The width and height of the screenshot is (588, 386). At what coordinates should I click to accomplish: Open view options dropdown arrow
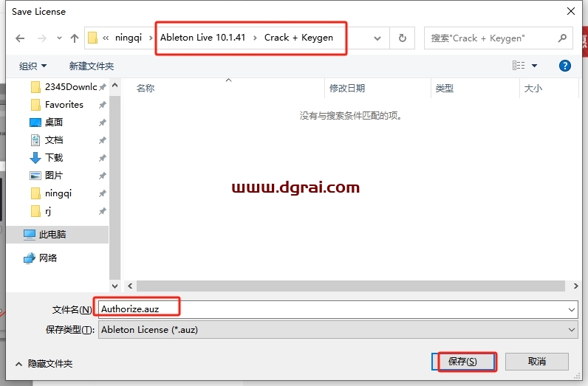[534, 66]
